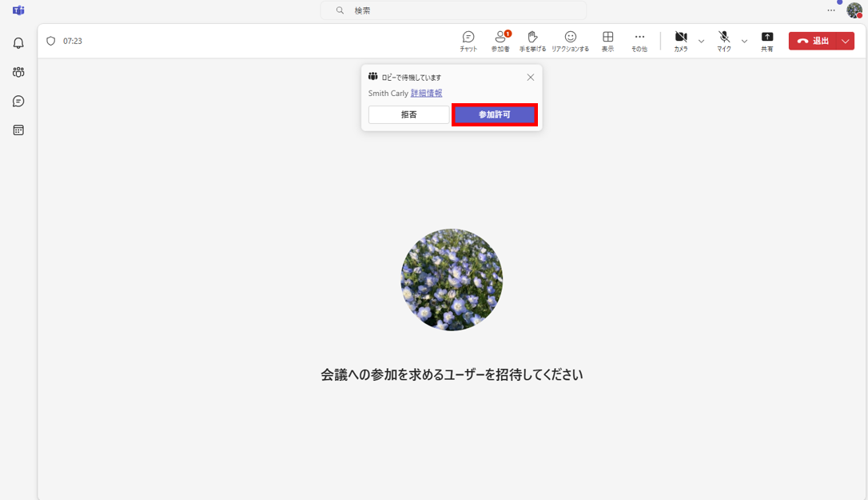Toggle the teams sidebar icon
Screen dimensions: 868x500
coord(18,72)
